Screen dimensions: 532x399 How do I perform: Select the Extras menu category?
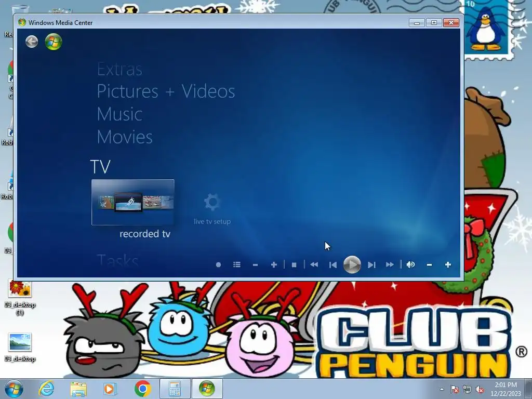click(119, 70)
